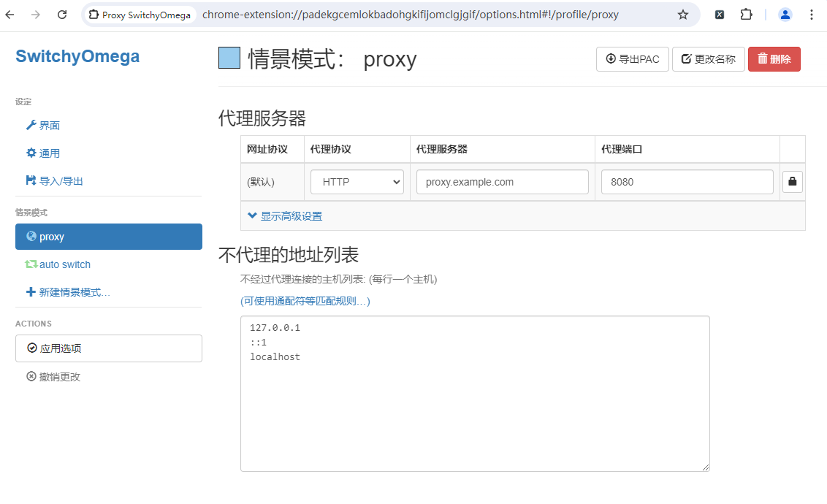Click the extensions puzzle icon in the toolbar
Viewport: 827px width, 504px height.
point(746,13)
